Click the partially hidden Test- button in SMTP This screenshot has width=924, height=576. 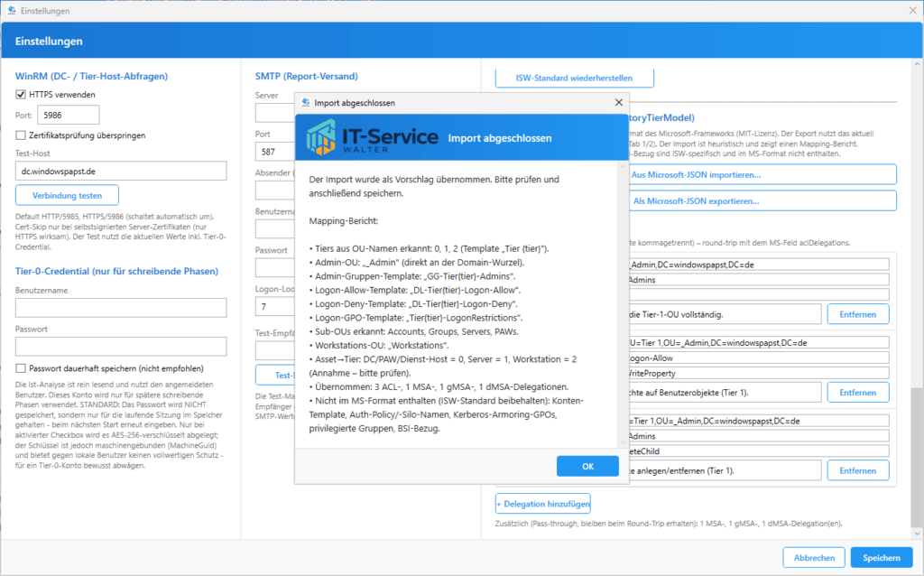[x=275, y=375]
